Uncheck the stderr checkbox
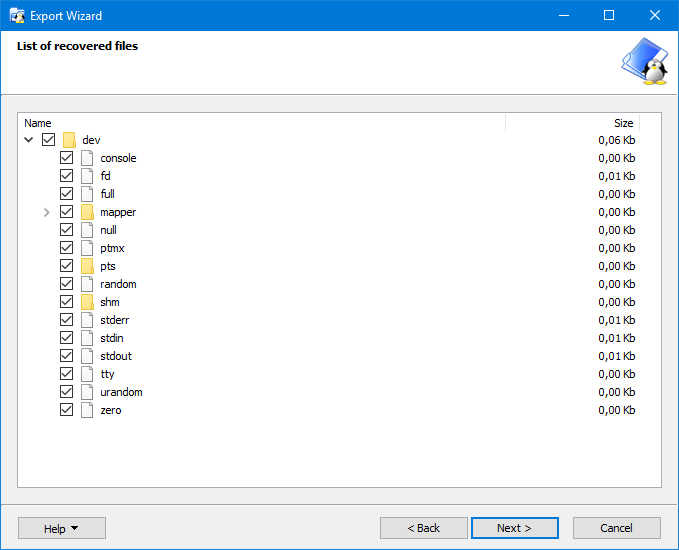This screenshot has height=550, width=679. (x=66, y=320)
